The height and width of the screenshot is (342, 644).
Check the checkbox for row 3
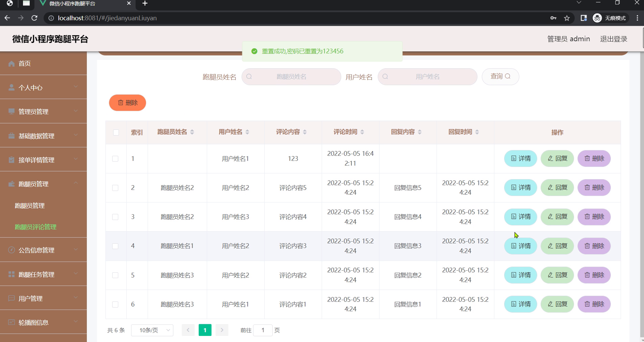click(x=115, y=217)
